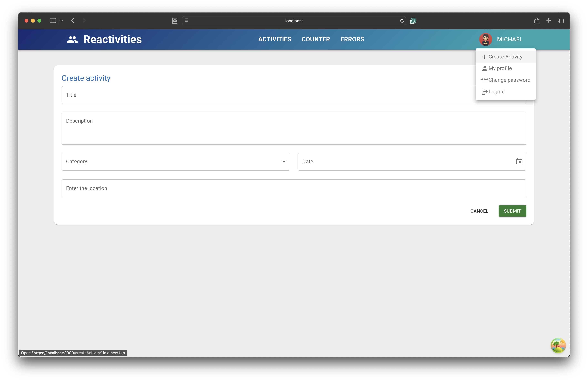Viewport: 588px width, 381px height.
Task: Click the reader page icon in address bar
Action: [x=187, y=21]
